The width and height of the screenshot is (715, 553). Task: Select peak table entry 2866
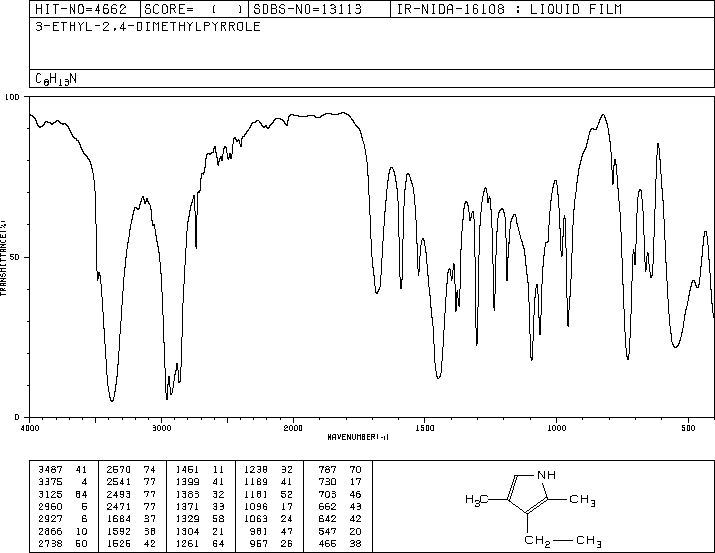point(51,531)
